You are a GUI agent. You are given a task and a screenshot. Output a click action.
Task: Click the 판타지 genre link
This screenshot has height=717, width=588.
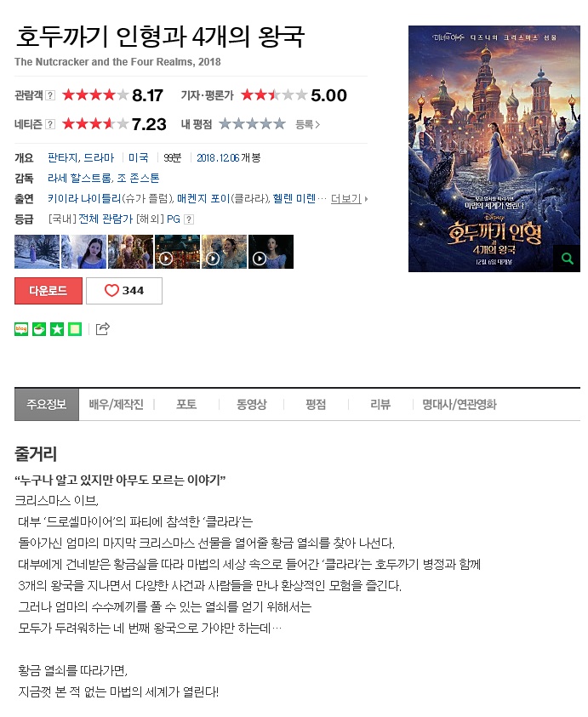(x=63, y=158)
